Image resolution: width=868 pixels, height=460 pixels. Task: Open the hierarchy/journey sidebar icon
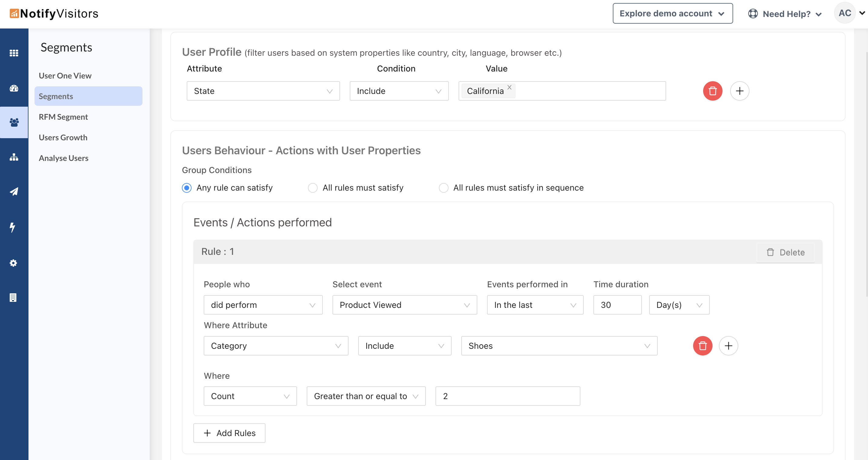[x=14, y=157]
